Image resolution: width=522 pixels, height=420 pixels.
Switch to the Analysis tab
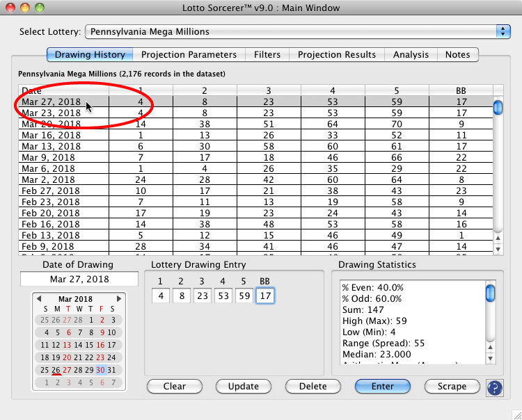pyautogui.click(x=411, y=54)
